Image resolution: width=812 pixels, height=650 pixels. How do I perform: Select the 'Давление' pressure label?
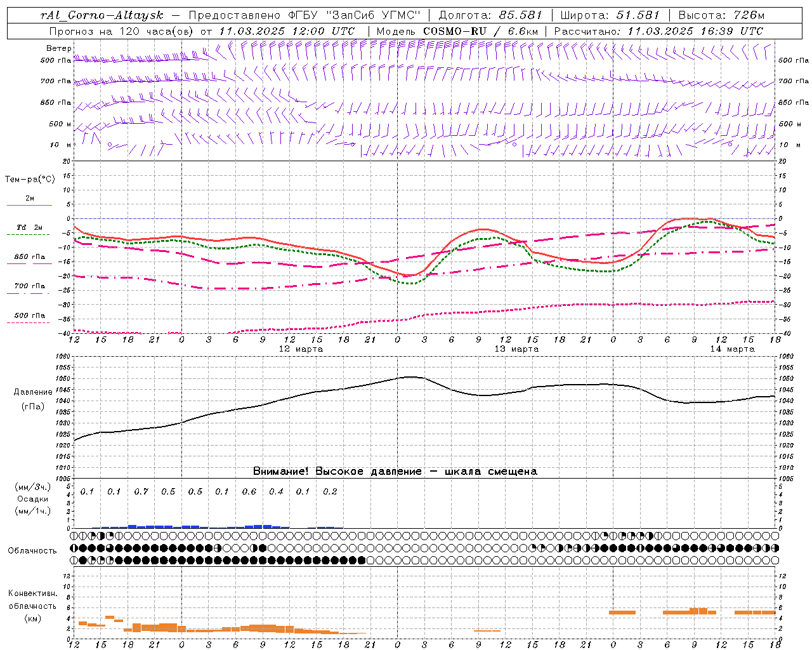(33, 392)
